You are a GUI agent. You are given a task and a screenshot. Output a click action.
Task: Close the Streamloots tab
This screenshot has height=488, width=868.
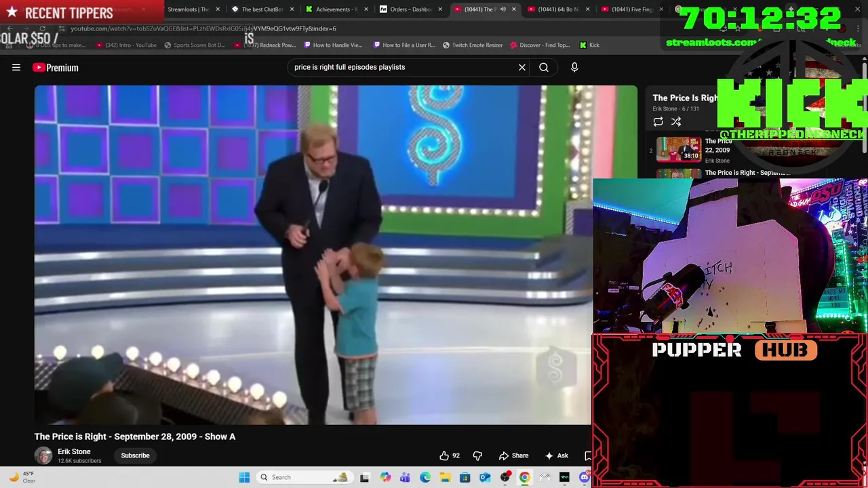click(218, 9)
